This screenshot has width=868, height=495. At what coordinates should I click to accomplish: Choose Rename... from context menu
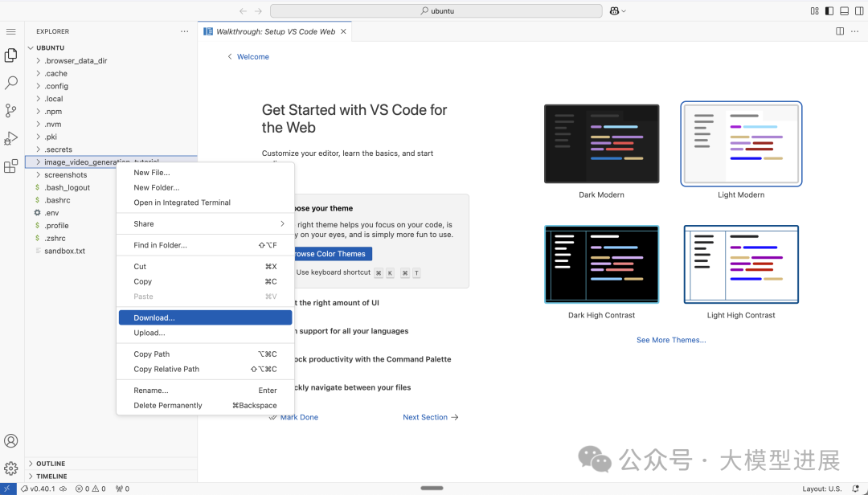click(x=206, y=391)
